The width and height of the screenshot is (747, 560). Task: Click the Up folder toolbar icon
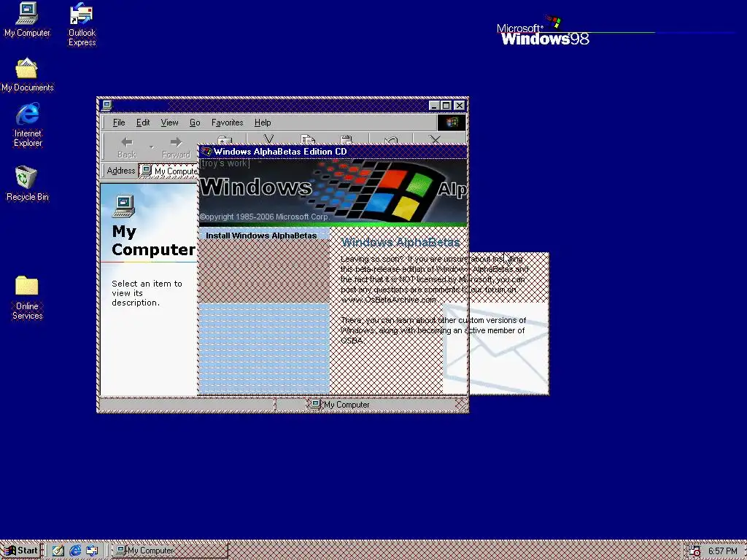pos(225,140)
